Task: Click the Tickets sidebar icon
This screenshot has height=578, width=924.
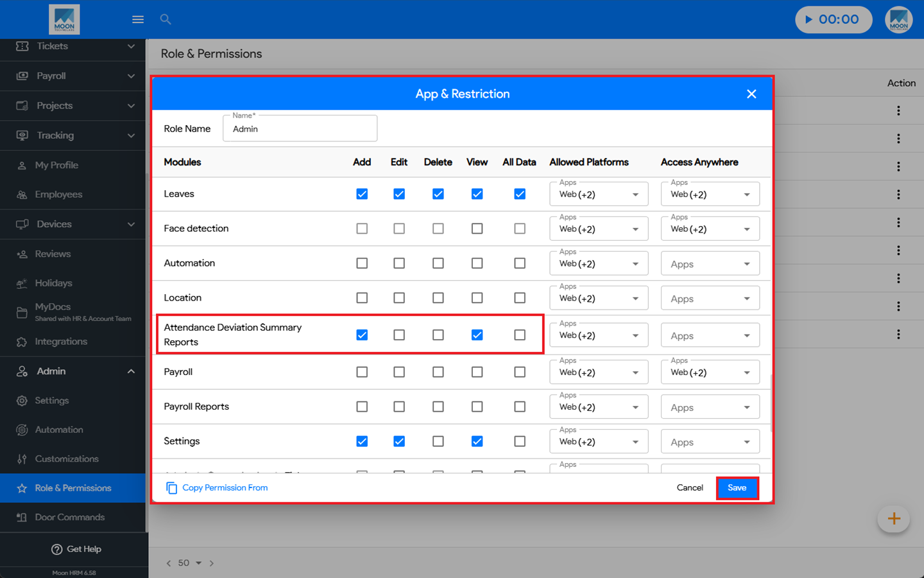Action: (x=22, y=46)
